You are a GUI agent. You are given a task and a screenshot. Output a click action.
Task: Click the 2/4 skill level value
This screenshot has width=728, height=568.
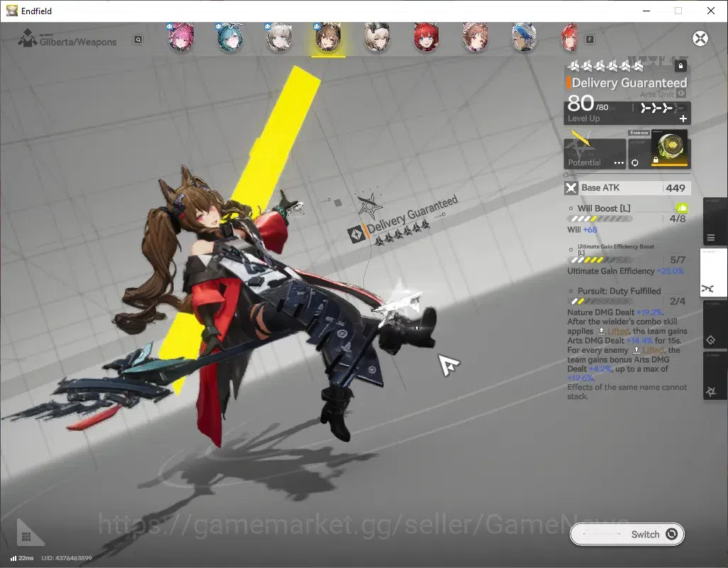pyautogui.click(x=678, y=302)
